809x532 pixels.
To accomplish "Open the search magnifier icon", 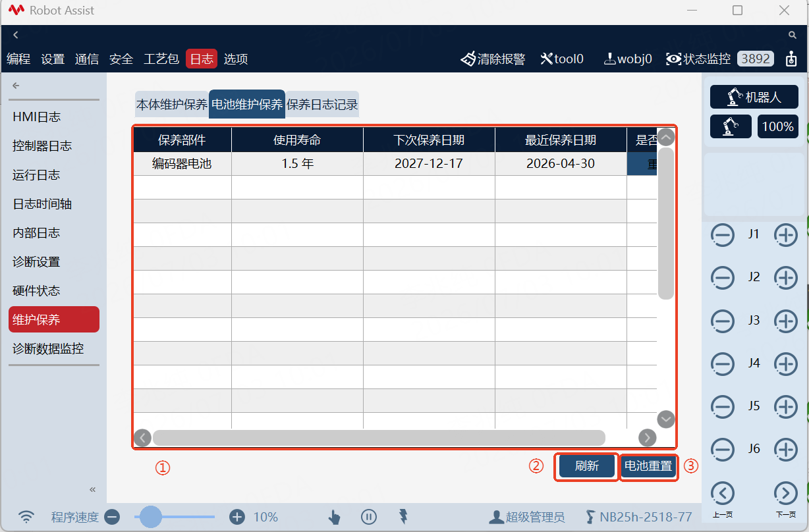I will [793, 35].
